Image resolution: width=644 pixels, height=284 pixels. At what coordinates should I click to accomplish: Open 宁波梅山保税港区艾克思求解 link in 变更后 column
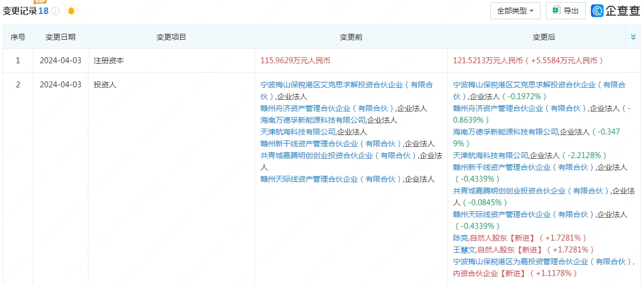tap(540, 91)
